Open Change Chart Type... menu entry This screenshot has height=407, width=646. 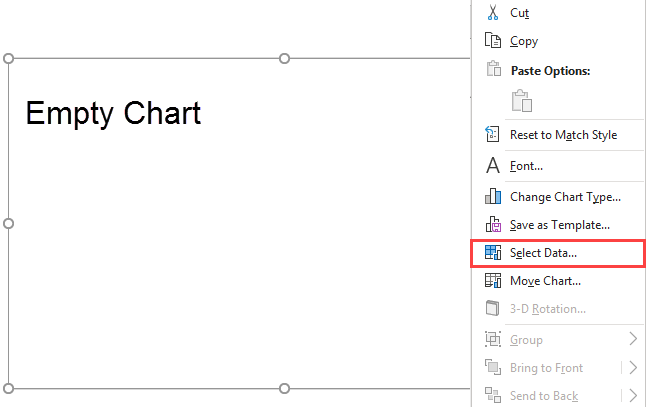(x=565, y=197)
